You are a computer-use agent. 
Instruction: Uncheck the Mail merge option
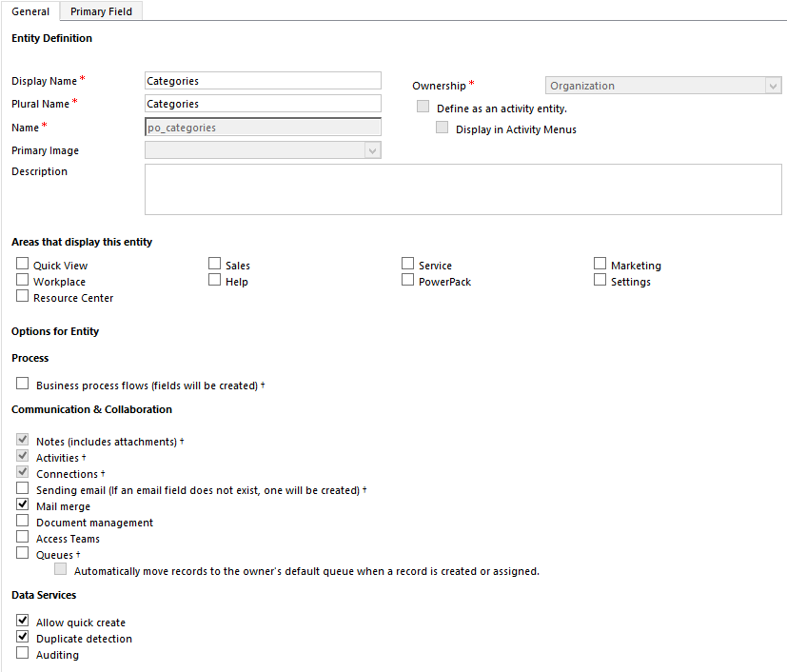(23, 505)
